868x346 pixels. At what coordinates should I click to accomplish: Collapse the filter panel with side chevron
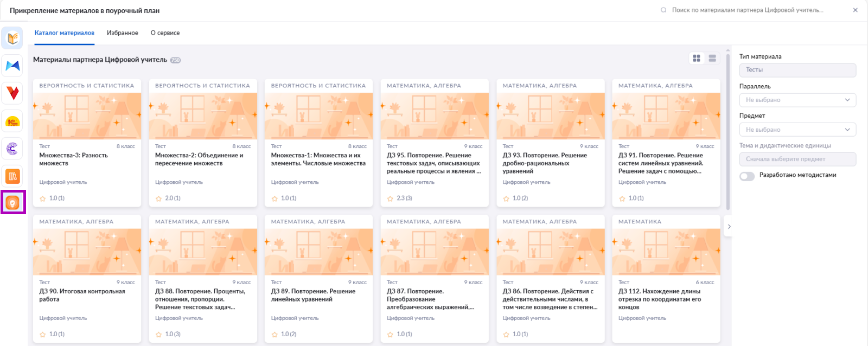tap(729, 227)
